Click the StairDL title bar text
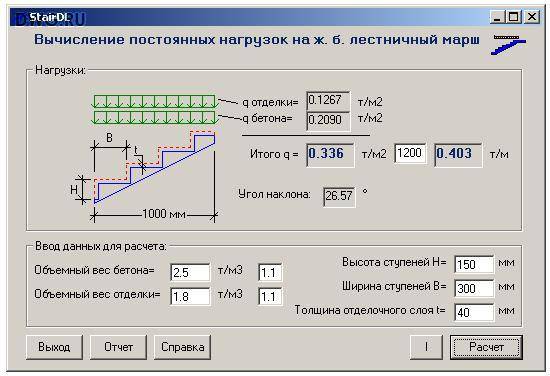This screenshot has width=550, height=376. pos(49,17)
